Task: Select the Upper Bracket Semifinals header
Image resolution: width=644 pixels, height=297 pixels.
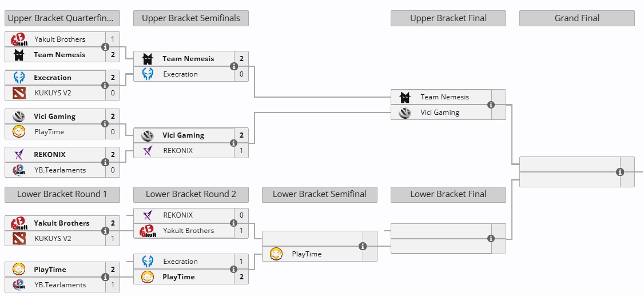Action: (x=191, y=18)
